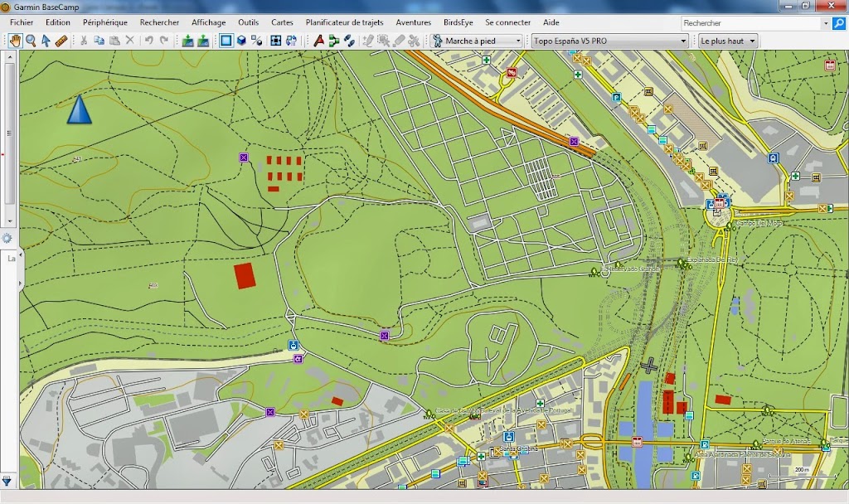Select the Pan hand tool

coord(15,41)
